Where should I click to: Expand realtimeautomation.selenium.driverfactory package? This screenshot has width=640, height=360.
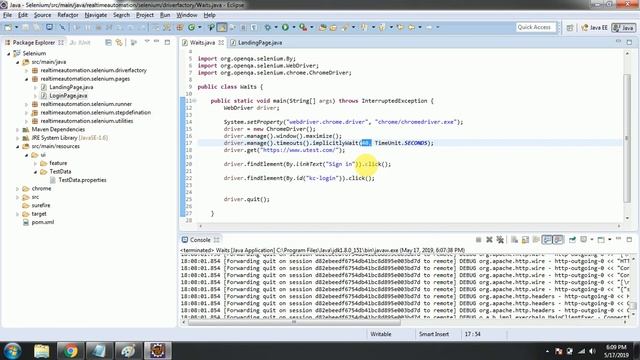(x=27, y=70)
